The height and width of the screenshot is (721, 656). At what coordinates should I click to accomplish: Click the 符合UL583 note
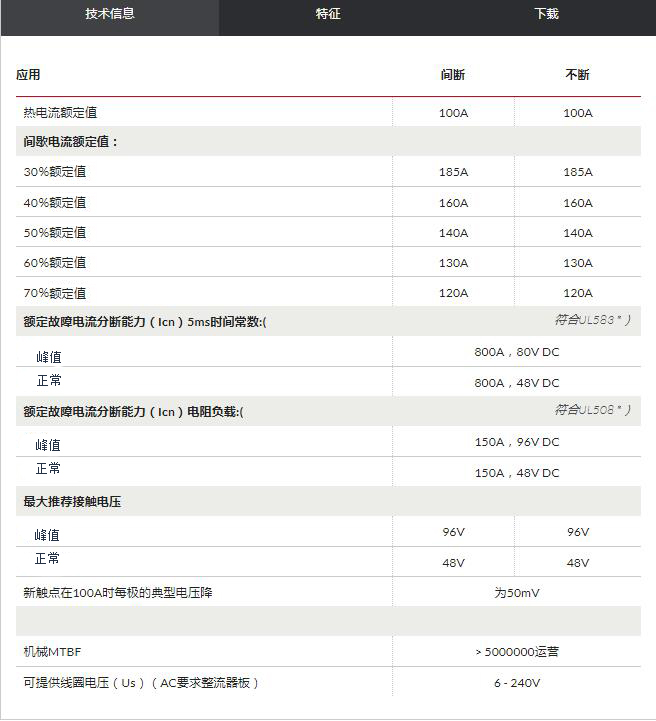[x=592, y=320]
